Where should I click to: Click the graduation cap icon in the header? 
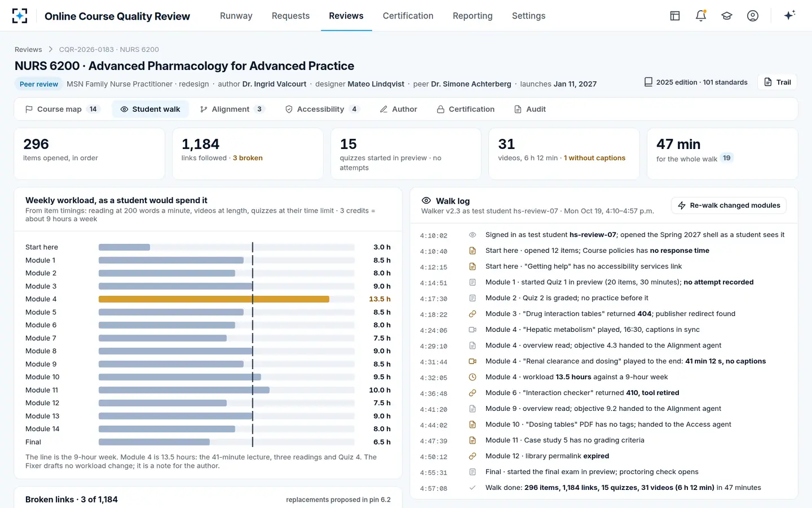coord(727,16)
